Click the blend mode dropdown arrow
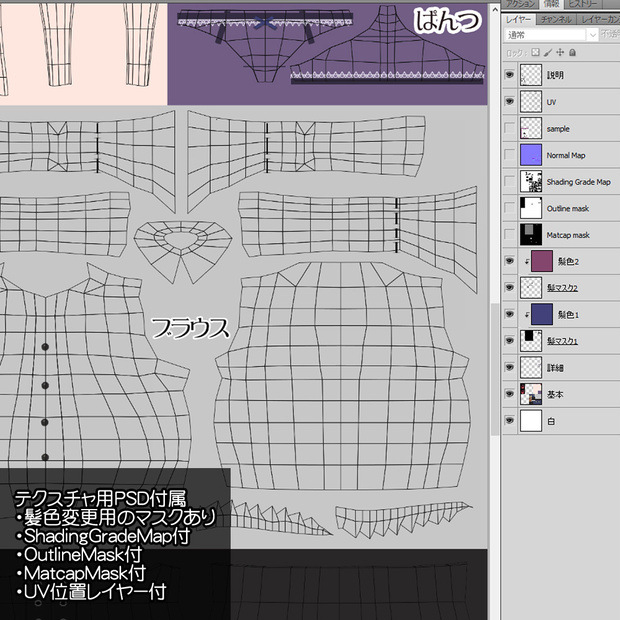 (592, 35)
